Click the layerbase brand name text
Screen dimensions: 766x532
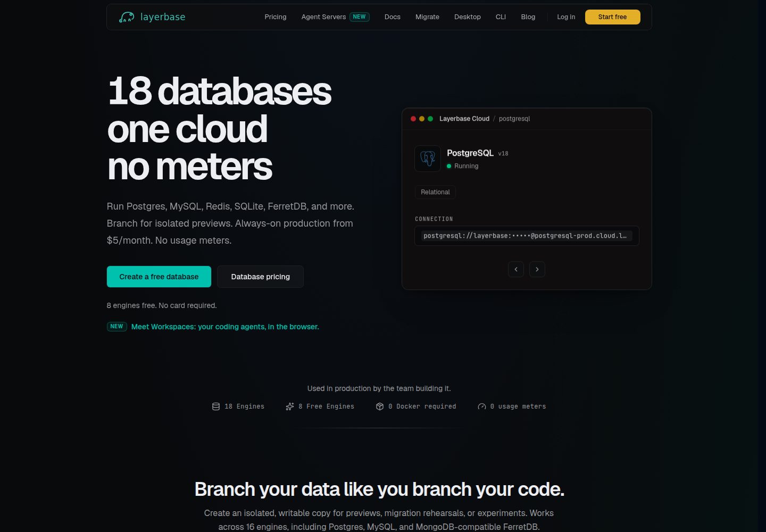[x=163, y=17]
